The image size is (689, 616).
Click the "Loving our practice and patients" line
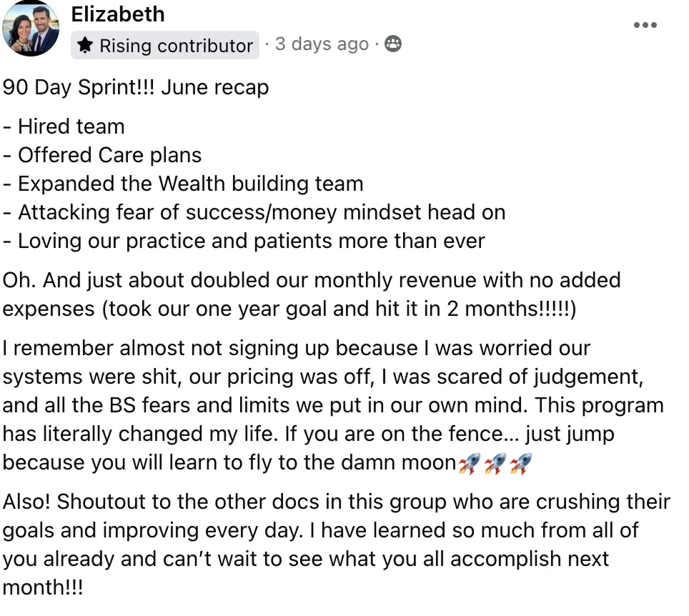click(x=244, y=241)
